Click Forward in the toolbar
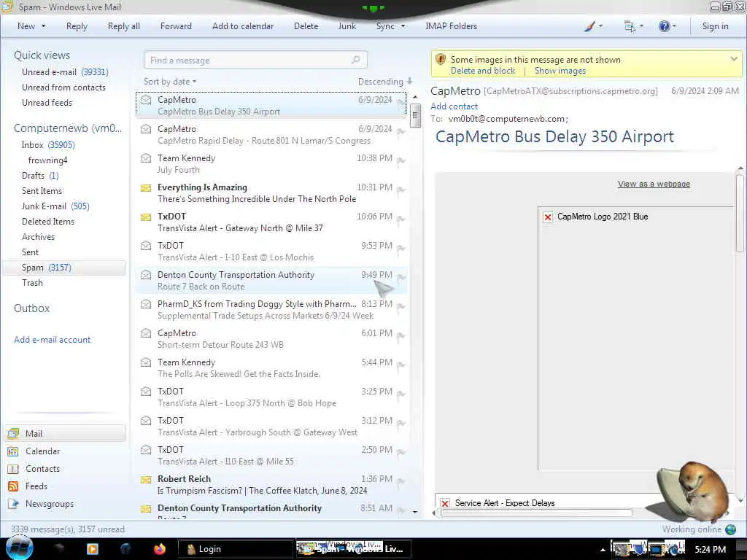This screenshot has height=560, width=747. pos(176,26)
